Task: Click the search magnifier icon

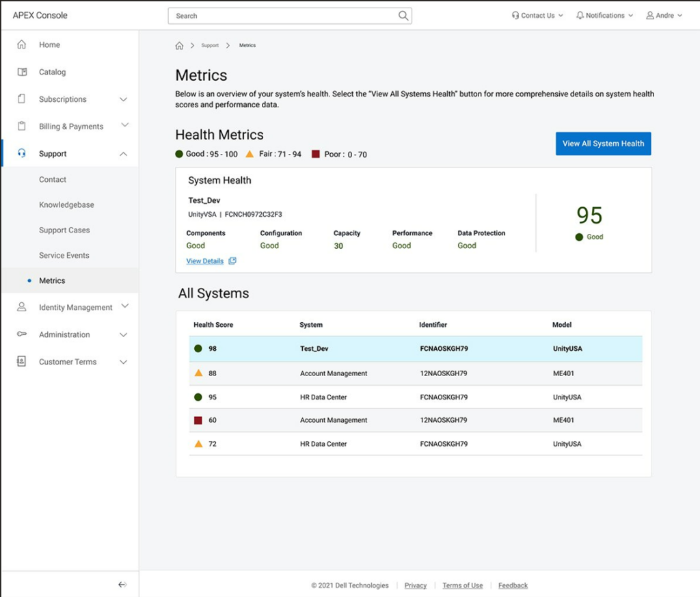Action: coord(403,16)
